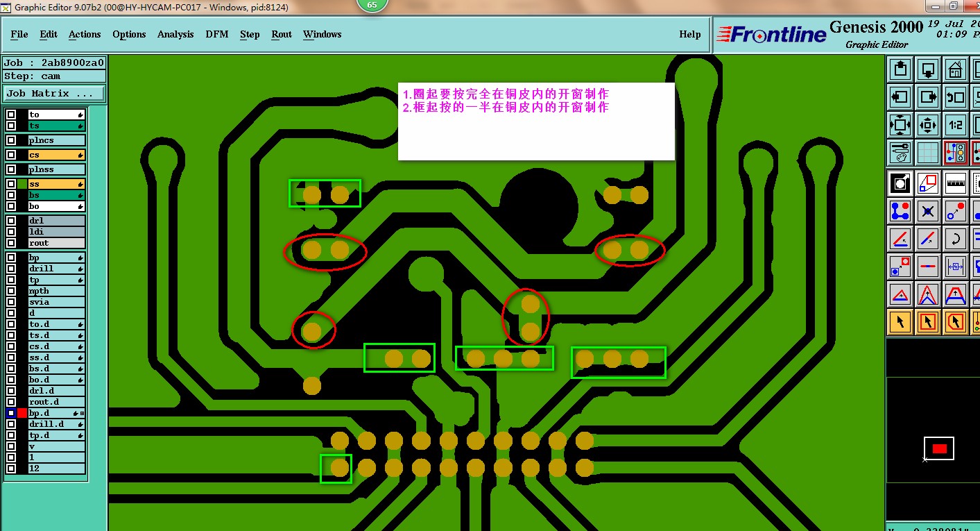Toggle the checkbox for layer drl
The height and width of the screenshot is (531, 980).
tap(11, 221)
